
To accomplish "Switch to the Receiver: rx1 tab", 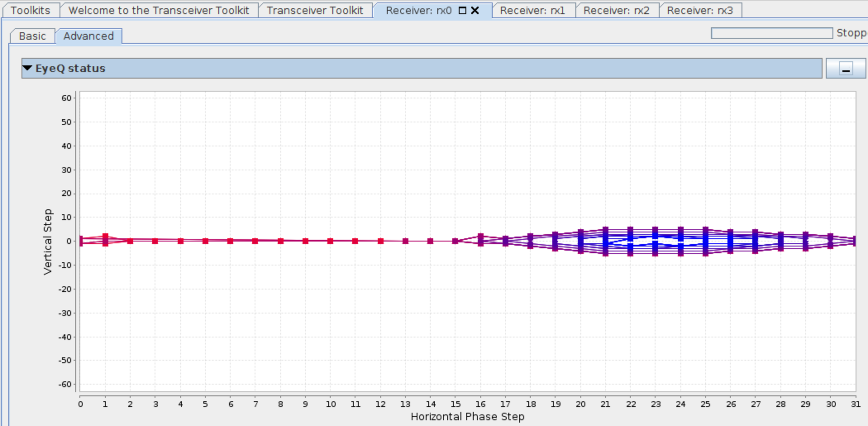I will tap(532, 10).
